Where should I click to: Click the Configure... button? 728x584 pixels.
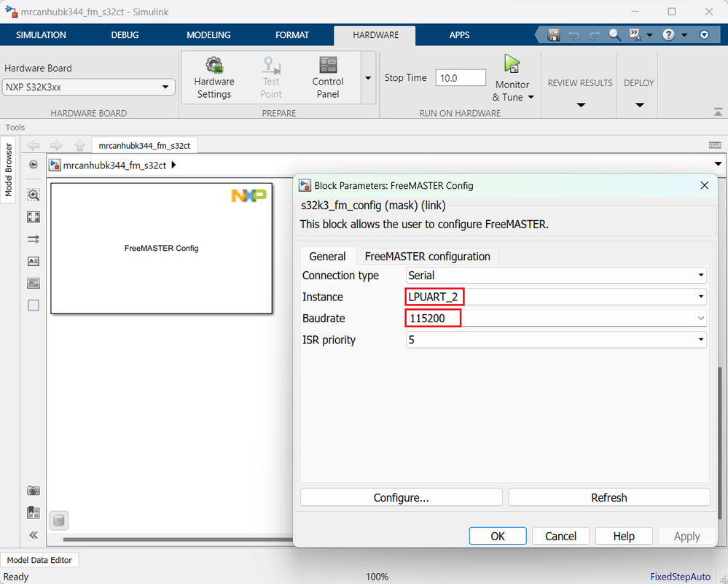(401, 497)
